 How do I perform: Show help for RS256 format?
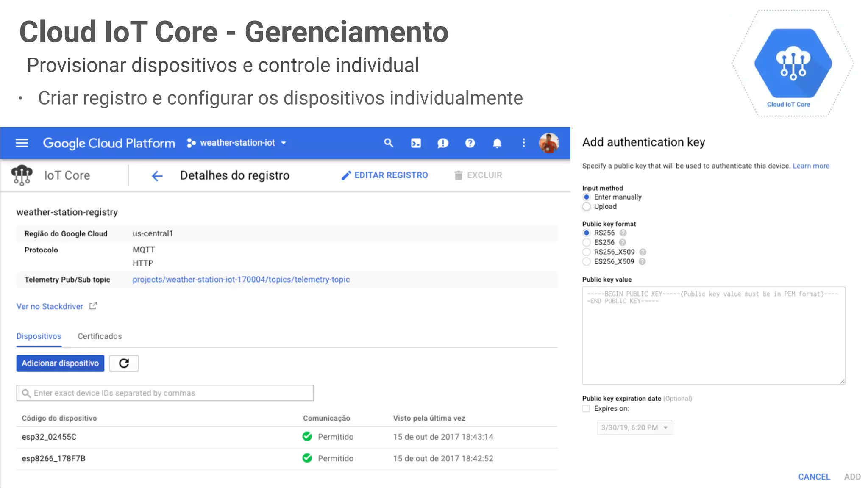point(623,233)
